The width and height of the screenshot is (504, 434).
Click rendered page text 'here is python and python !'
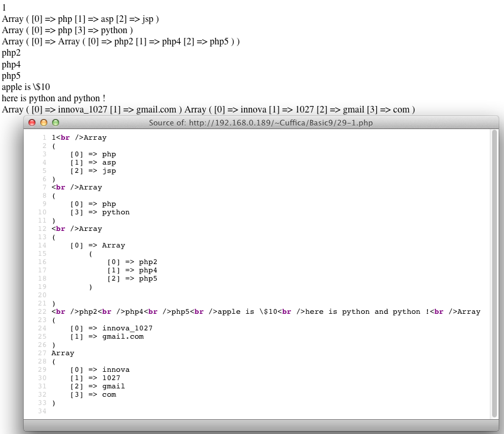pos(54,98)
